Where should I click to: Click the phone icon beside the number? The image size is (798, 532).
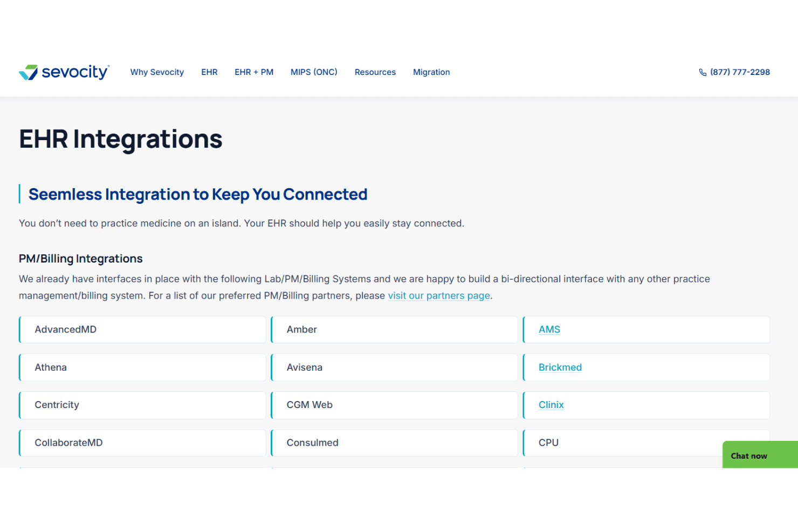tap(703, 72)
